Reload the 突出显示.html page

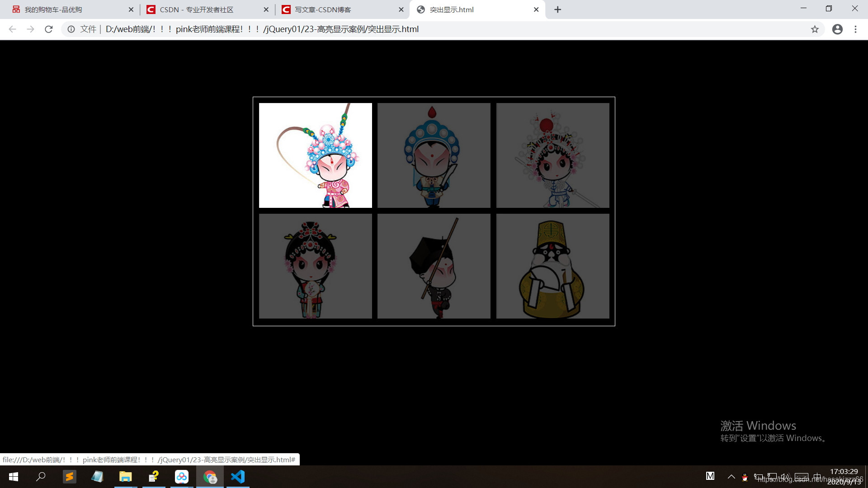point(48,29)
